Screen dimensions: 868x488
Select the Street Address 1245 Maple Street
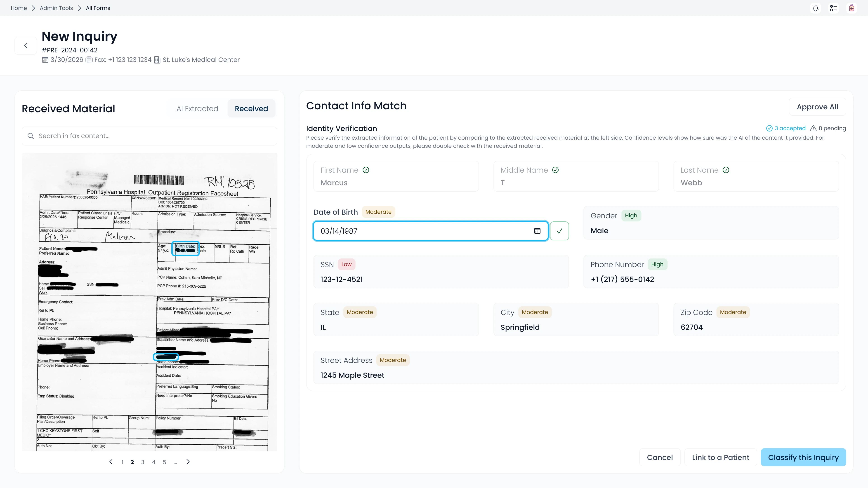[x=576, y=367]
